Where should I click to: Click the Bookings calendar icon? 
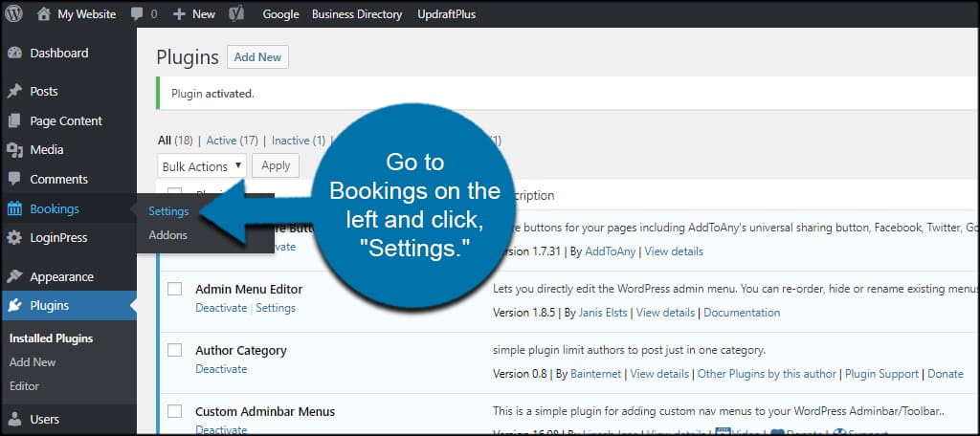(15, 208)
